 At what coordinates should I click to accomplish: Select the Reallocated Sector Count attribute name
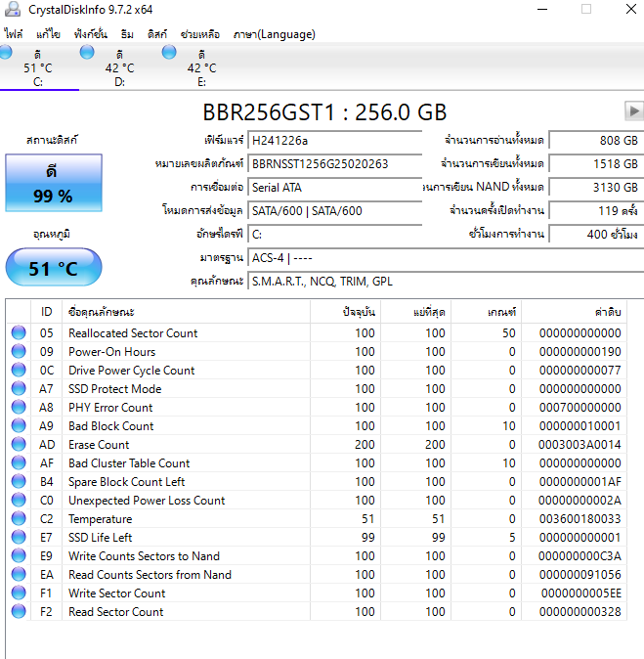tap(133, 333)
